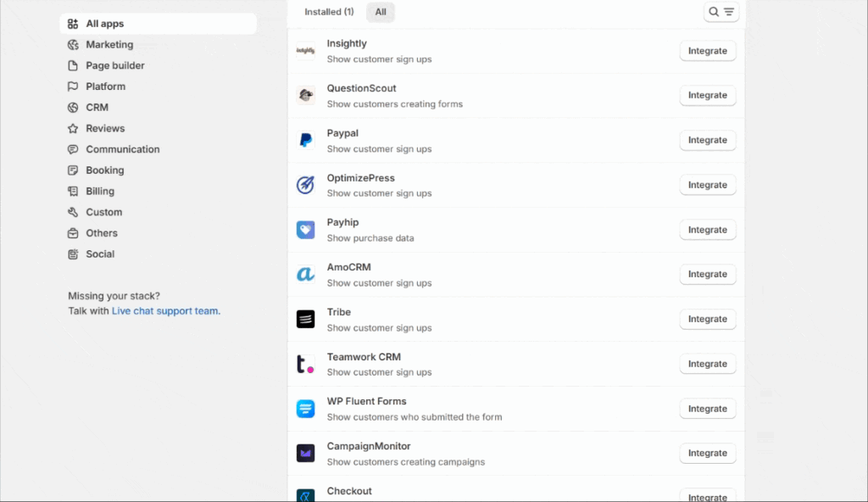Click the QuestionScout app logo

[305, 95]
